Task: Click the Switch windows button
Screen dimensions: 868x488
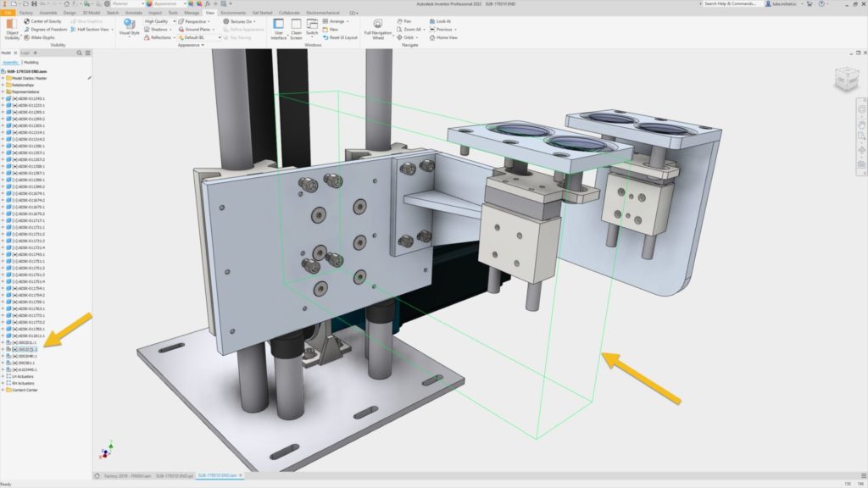Action: click(312, 29)
